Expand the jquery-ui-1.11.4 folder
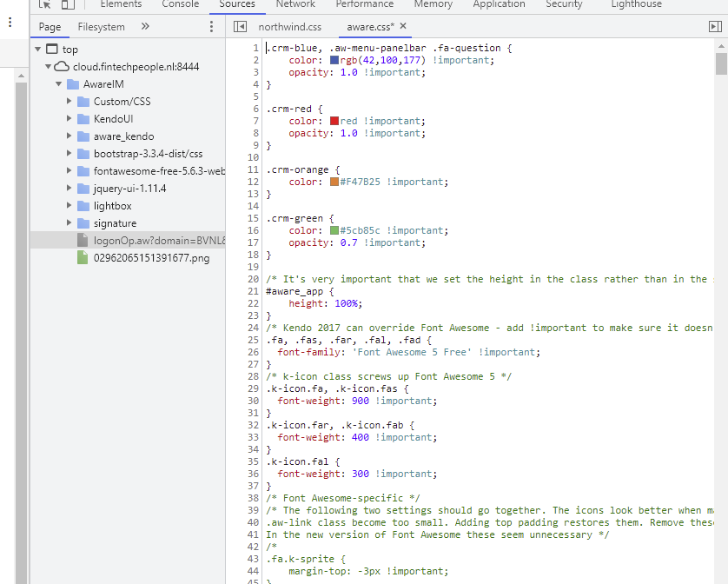 pyautogui.click(x=69, y=189)
